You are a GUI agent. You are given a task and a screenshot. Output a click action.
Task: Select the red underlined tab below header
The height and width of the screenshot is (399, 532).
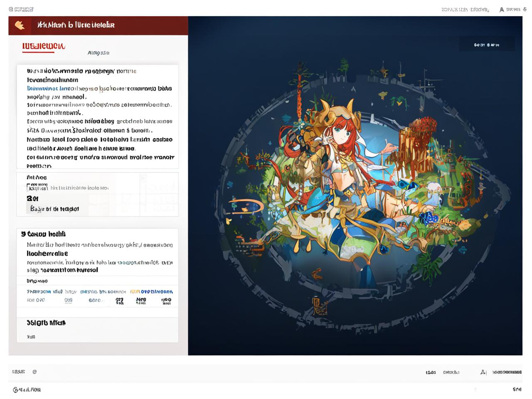pos(44,47)
